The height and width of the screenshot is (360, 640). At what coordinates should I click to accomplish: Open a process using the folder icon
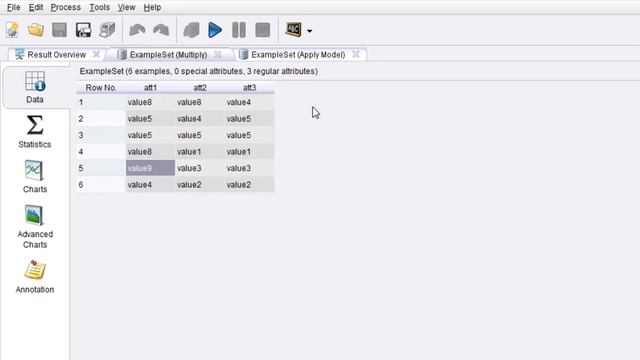[x=36, y=30]
